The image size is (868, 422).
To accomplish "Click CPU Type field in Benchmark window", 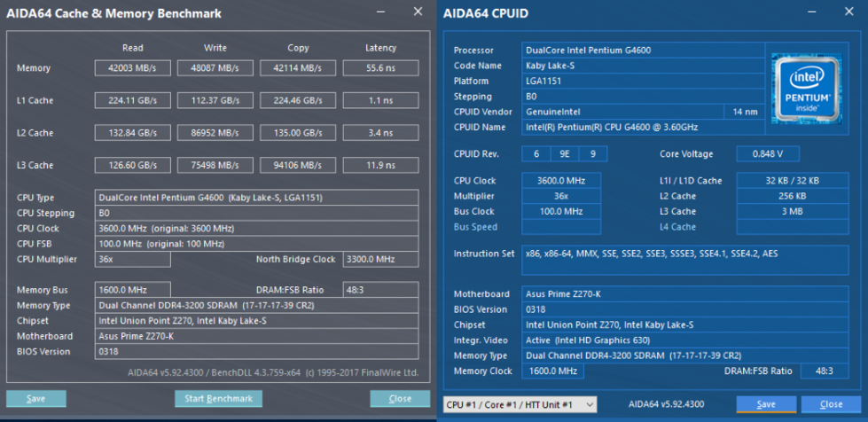I will tap(257, 198).
